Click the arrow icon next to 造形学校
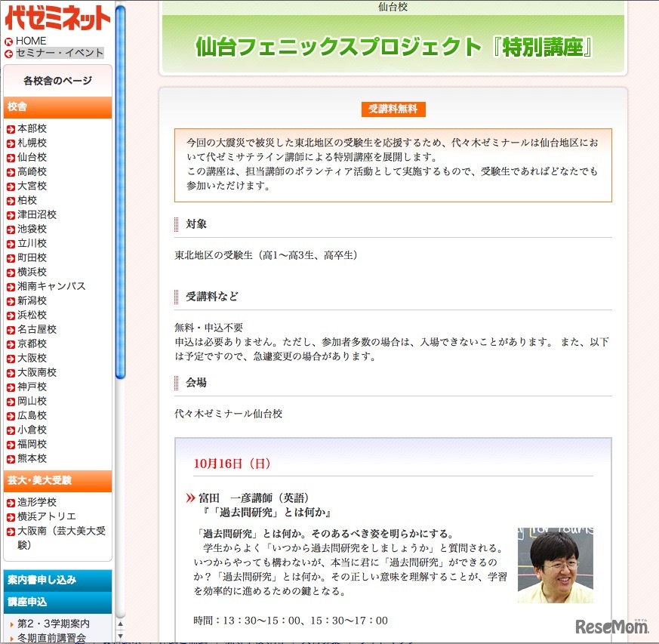Image resolution: width=659 pixels, height=644 pixels. [x=11, y=503]
